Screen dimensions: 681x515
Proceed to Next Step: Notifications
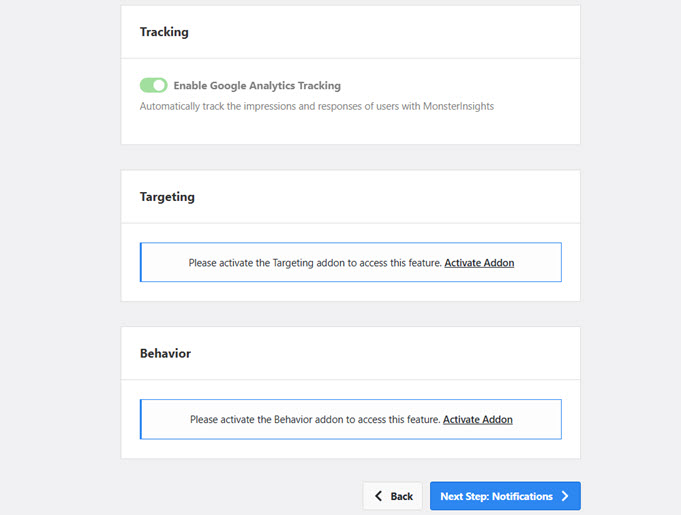pyautogui.click(x=505, y=496)
